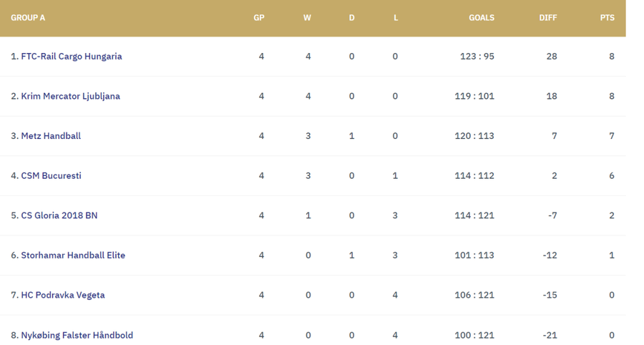Click the W column header
Viewport: 644px width, 345px height.
click(307, 18)
